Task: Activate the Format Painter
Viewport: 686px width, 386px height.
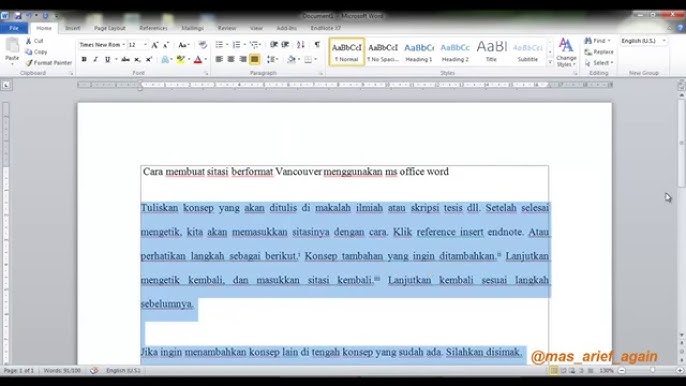Action: [x=49, y=63]
